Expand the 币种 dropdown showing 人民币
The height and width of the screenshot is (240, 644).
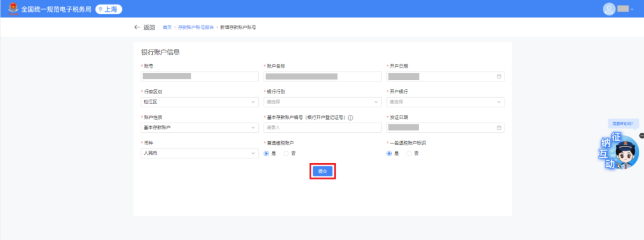199,153
